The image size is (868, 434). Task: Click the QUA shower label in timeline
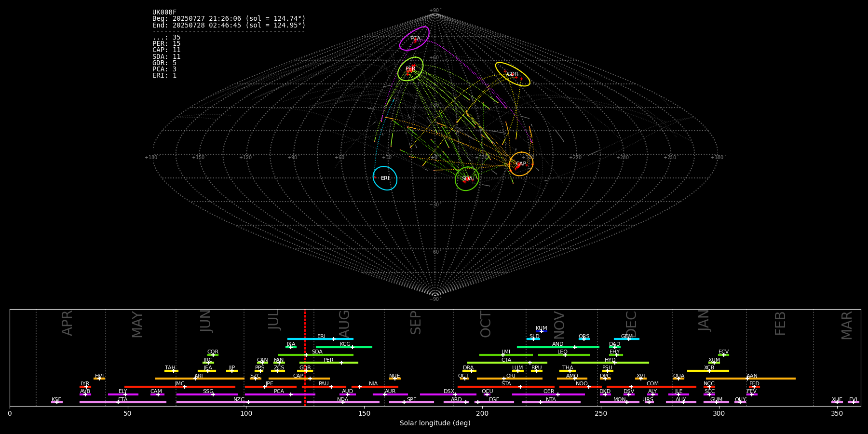click(678, 376)
